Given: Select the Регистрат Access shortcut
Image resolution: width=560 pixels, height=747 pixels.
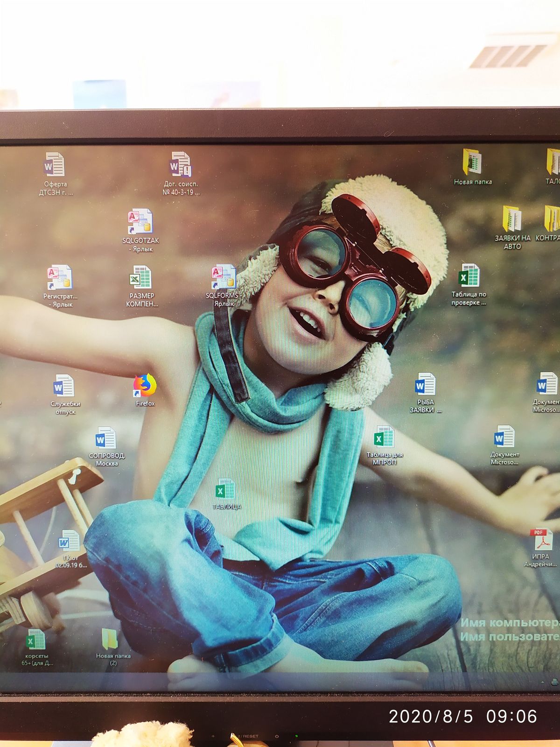Looking at the screenshot, I should pos(60,286).
